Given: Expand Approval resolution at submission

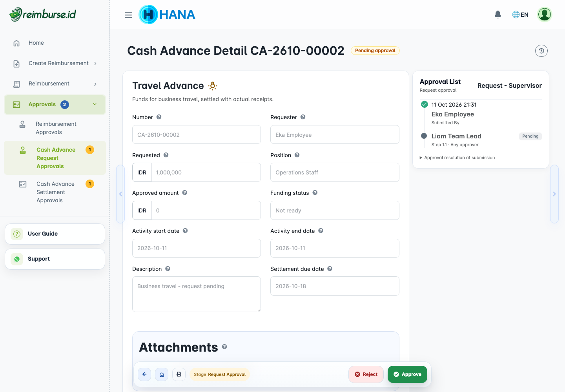Looking at the screenshot, I should tap(457, 158).
